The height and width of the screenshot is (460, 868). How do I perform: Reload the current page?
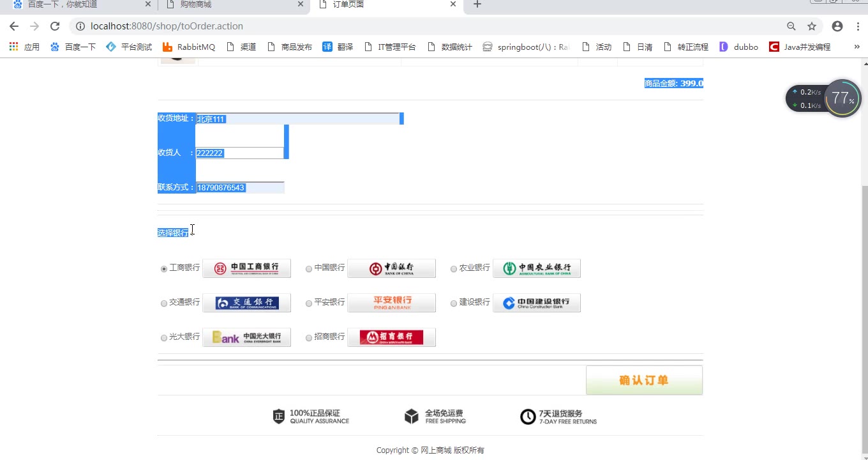click(x=55, y=26)
